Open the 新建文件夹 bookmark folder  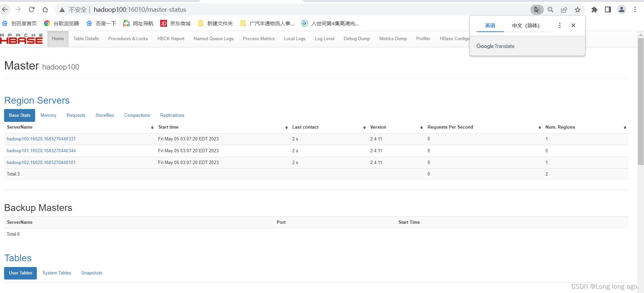215,23
